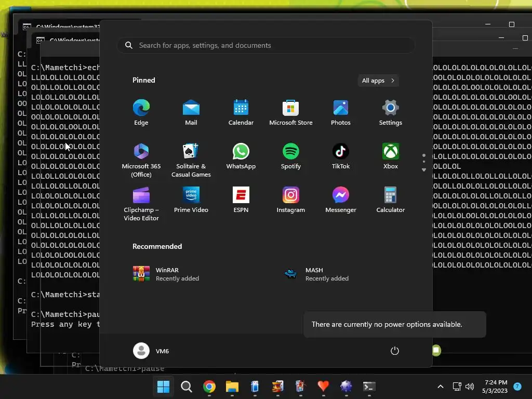Open Settings from the pinned apps

(x=391, y=113)
